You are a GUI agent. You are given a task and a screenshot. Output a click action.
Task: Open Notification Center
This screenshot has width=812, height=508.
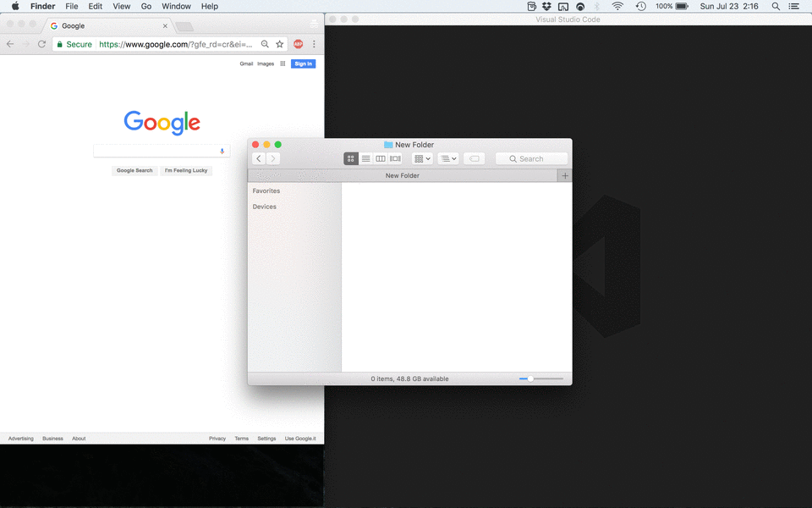793,6
